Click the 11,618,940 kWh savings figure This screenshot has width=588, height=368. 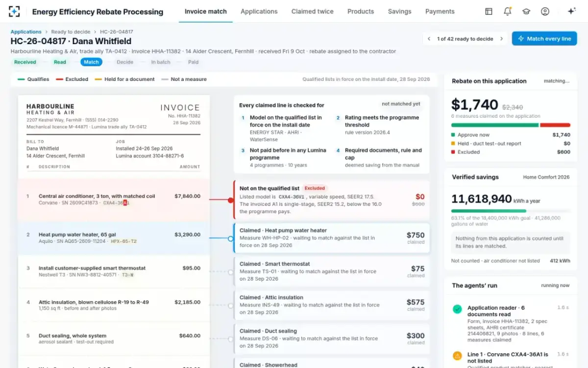(482, 199)
